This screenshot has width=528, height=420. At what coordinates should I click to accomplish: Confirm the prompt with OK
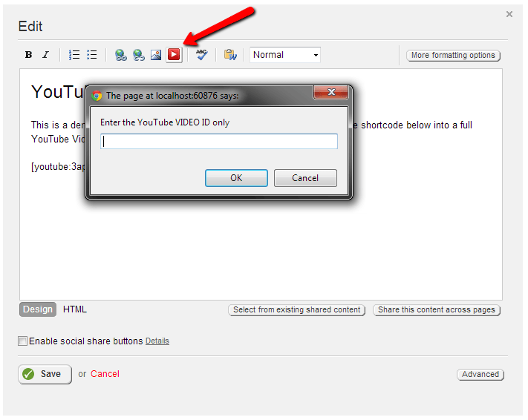(x=236, y=178)
